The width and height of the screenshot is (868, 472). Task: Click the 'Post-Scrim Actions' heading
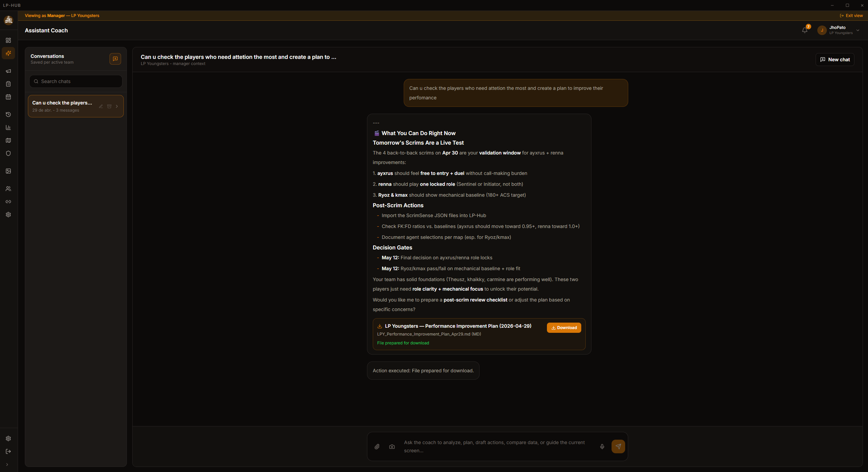click(398, 206)
